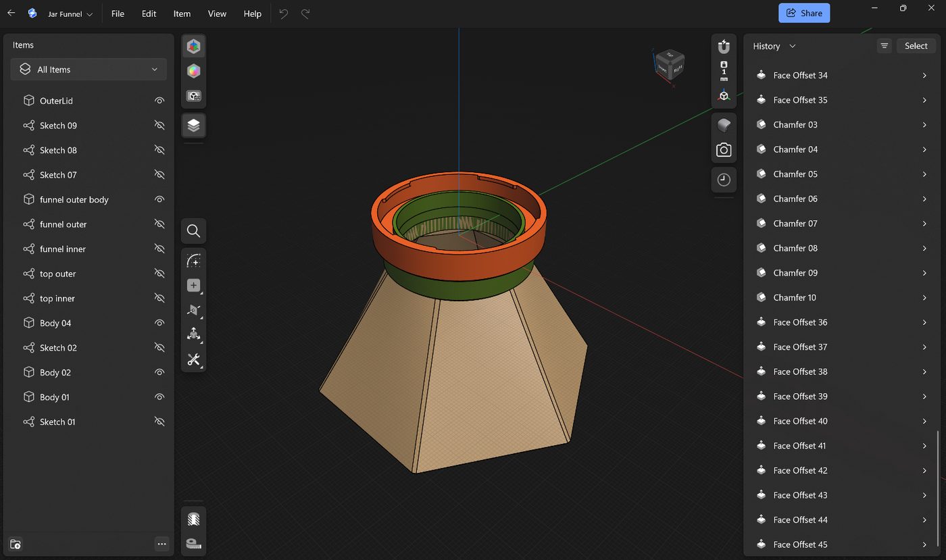
Task: Show Sketch 08 visibility
Action: click(159, 150)
